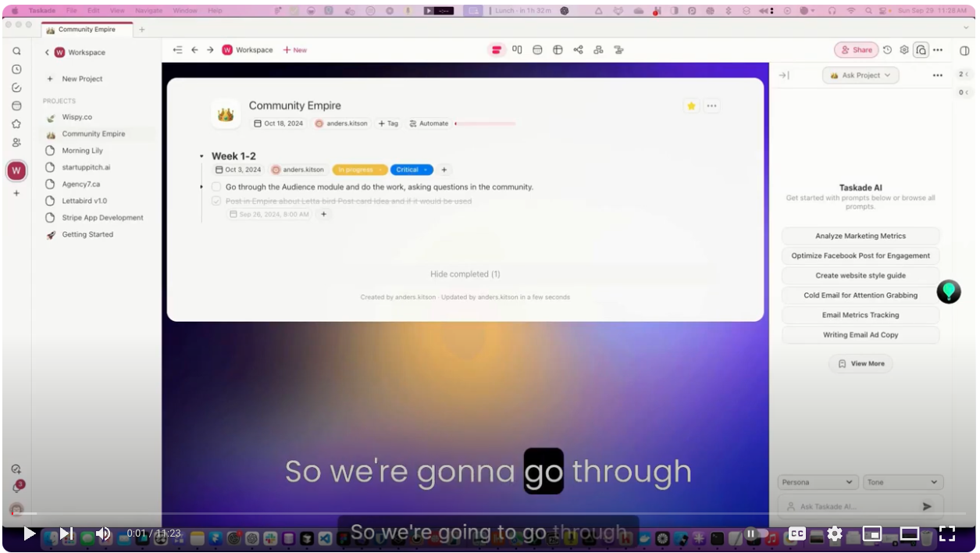Open the people icon in left rail
Screen dimensions: 980x553
point(16,142)
